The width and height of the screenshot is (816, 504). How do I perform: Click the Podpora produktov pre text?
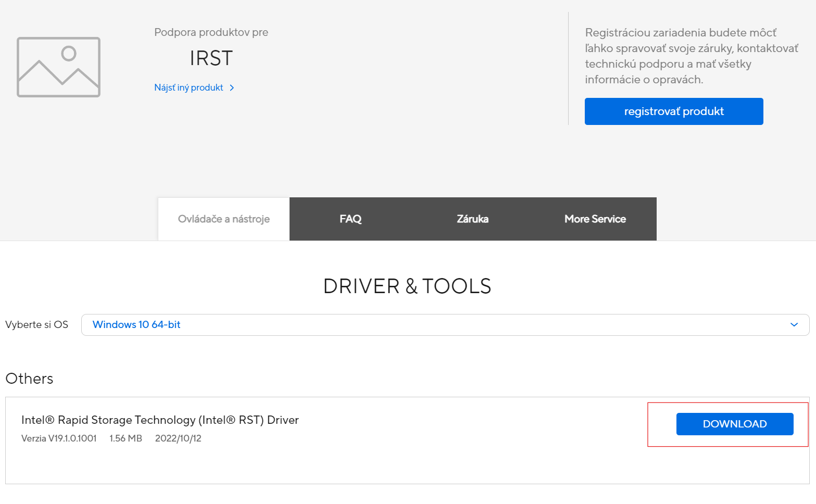coord(211,32)
